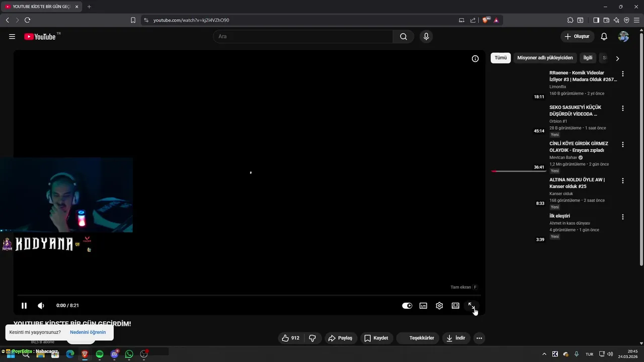Toggle autoplay switch in player

point(407,306)
